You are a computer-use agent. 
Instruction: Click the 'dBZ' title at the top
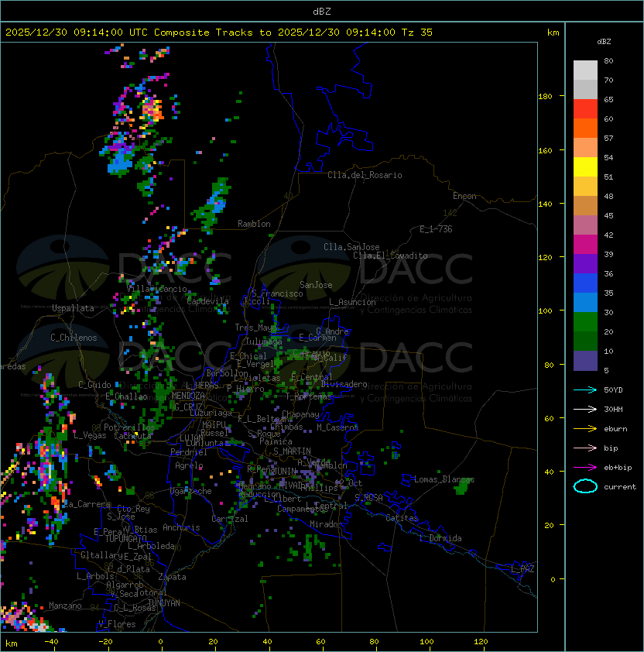[x=322, y=12]
